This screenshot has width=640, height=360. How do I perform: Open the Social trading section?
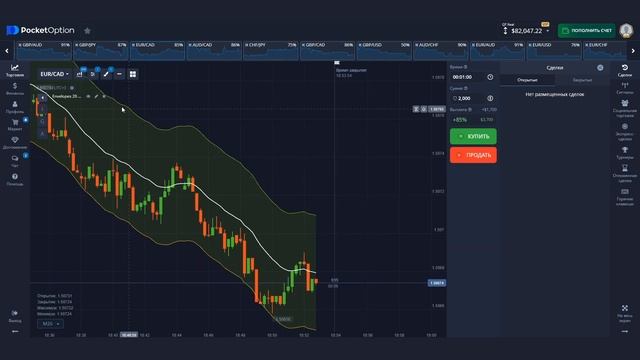click(x=624, y=109)
